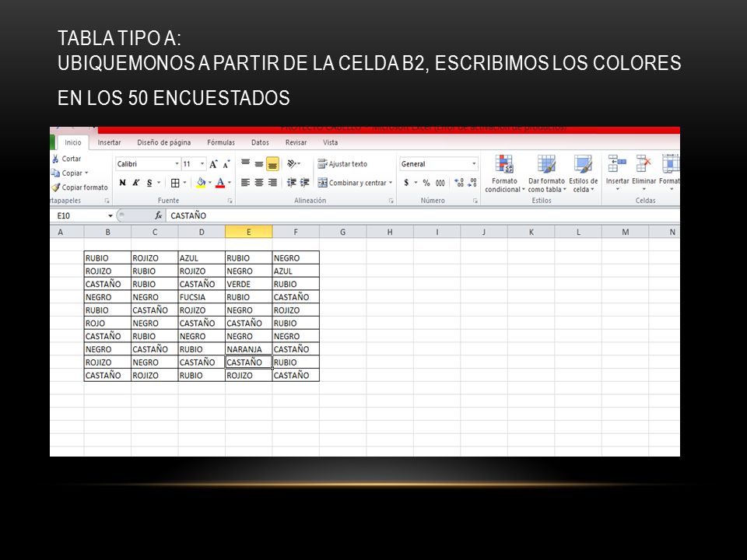This screenshot has height=560, width=747.
Task: Select cell containing VERDE
Action: point(249,285)
